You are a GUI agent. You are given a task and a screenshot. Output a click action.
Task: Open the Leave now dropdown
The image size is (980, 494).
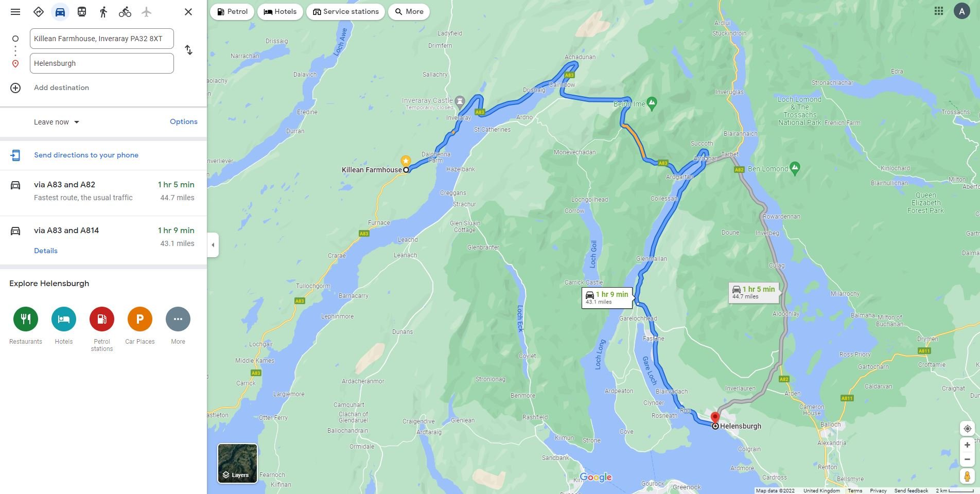tap(57, 122)
